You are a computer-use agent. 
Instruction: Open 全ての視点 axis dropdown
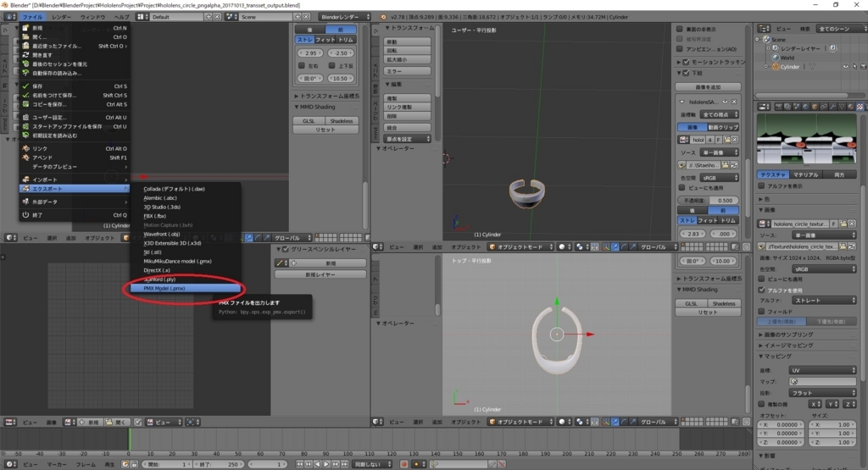pos(719,114)
